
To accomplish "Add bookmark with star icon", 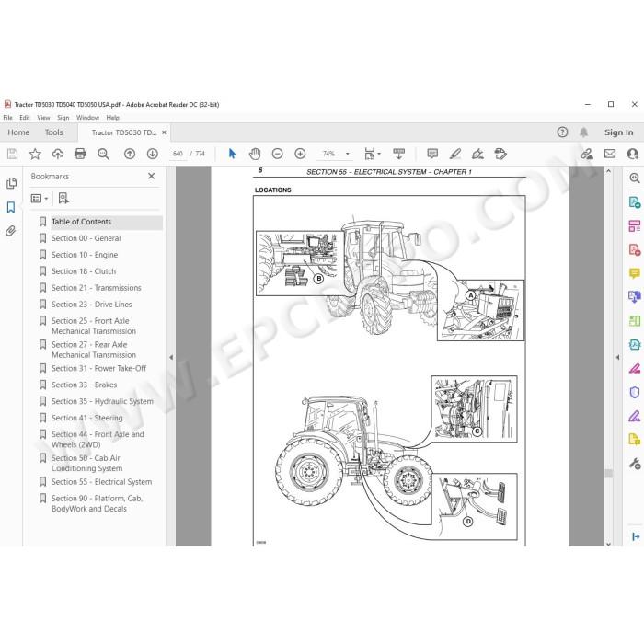I will pos(35,154).
